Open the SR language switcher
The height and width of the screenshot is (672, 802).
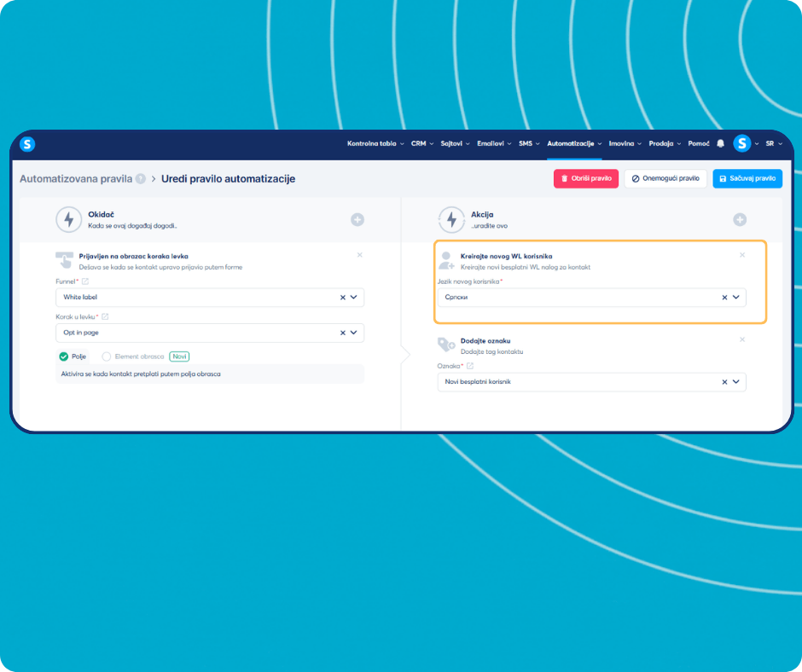(773, 144)
